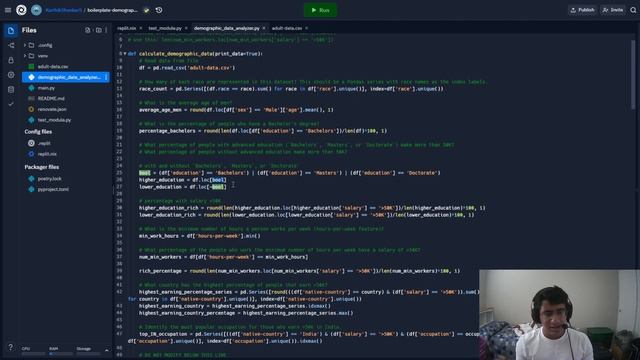This screenshot has width=640, height=360.
Task: Click the Invite button
Action: [x=613, y=10]
